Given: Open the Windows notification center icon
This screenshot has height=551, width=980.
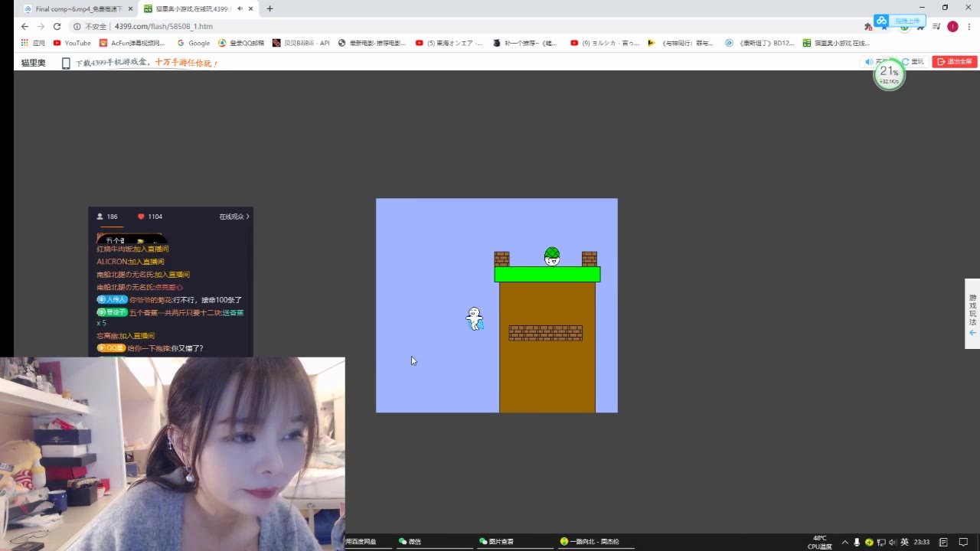Looking at the screenshot, I should (963, 542).
